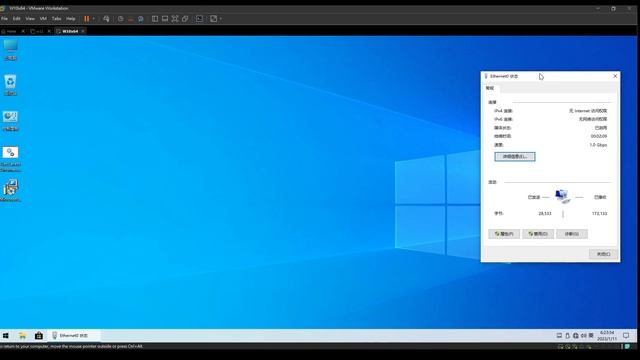Image resolution: width=640 pixels, height=360 pixels.
Task: Send Ctrl+Alt+Del to the virtual machine
Action: 106,19
